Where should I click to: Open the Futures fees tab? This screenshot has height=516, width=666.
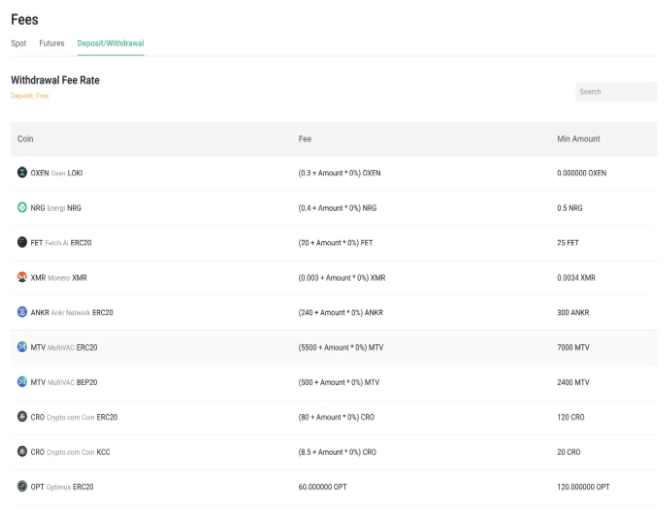[52, 43]
